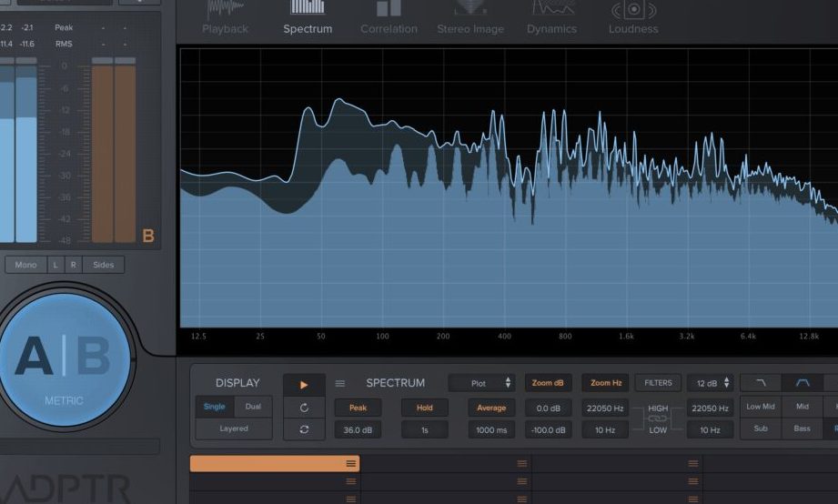The image size is (838, 504).
Task: Select Layered display mode
Action: [x=234, y=428]
